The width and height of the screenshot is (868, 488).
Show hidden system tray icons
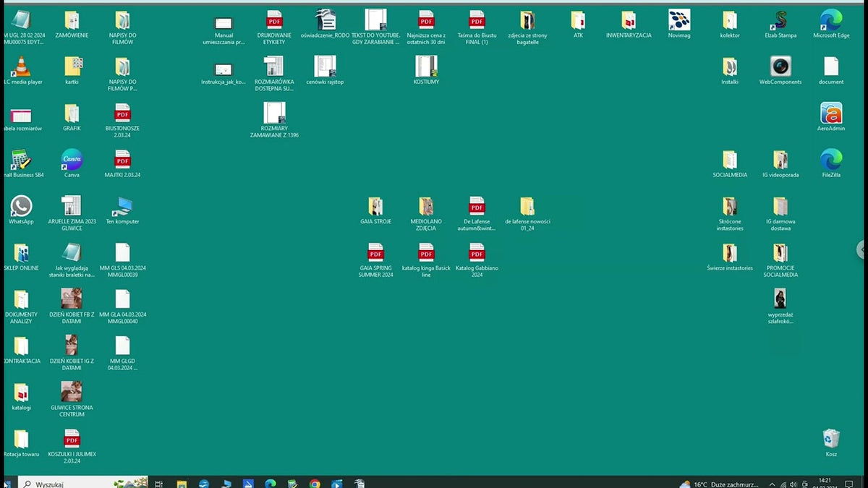pos(772,484)
